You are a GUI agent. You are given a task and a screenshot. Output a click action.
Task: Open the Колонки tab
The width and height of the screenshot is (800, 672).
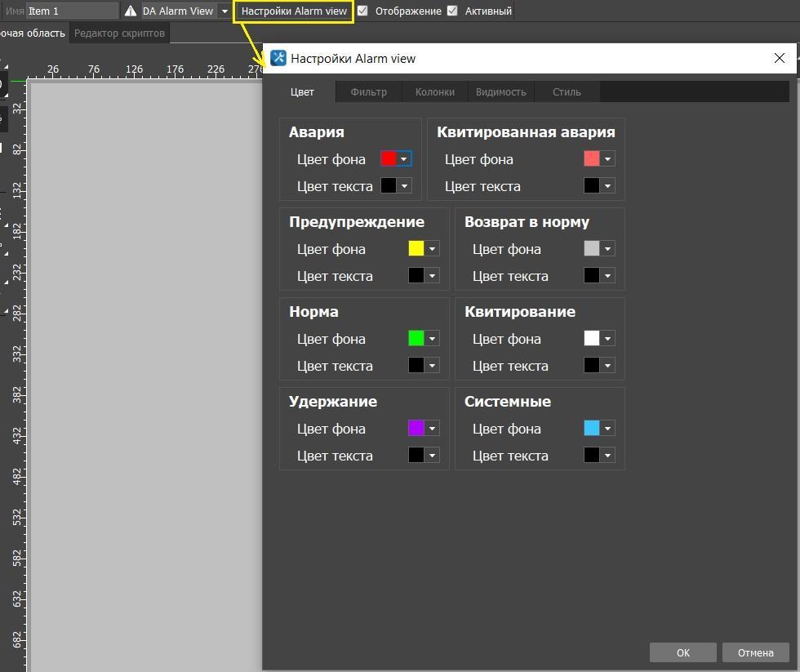pos(434,91)
